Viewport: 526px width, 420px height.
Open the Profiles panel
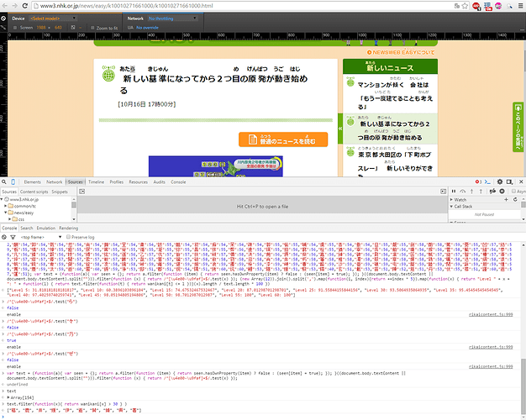117,181
